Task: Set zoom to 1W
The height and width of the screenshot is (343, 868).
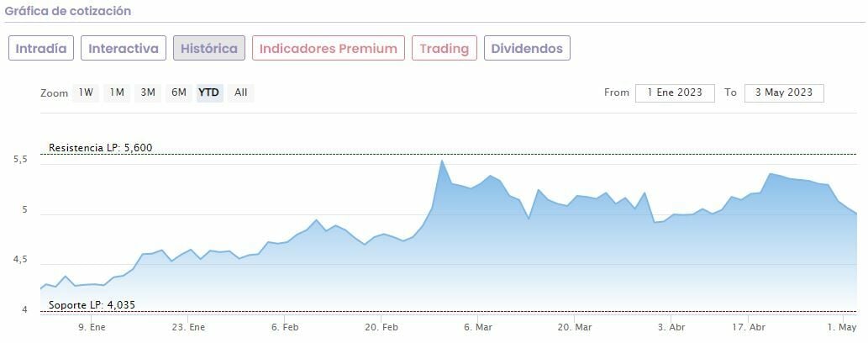Action: tap(86, 92)
